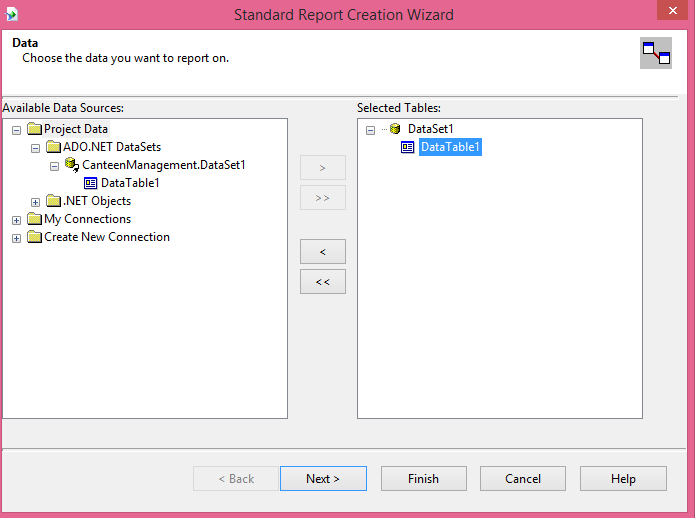Click the DataTable1 table icon in Available Data Sources
Viewport: 695px width, 518px height.
91,183
